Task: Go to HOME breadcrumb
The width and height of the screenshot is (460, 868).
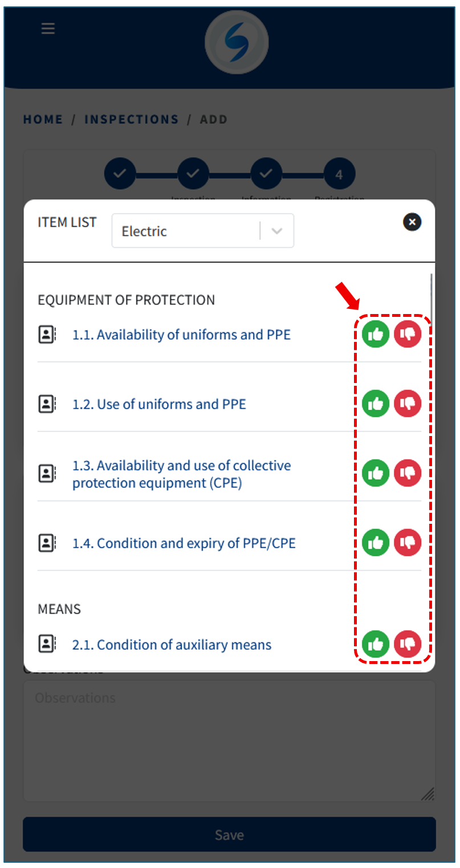Action: (x=43, y=120)
